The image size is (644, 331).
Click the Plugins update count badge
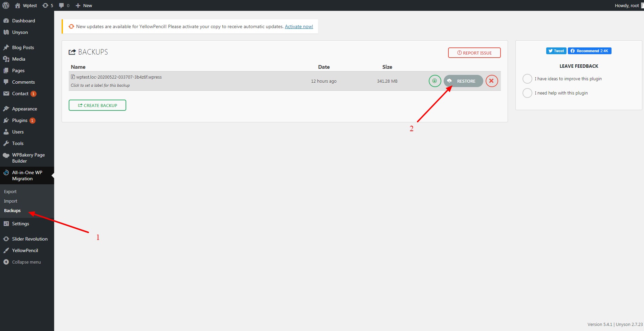point(32,121)
